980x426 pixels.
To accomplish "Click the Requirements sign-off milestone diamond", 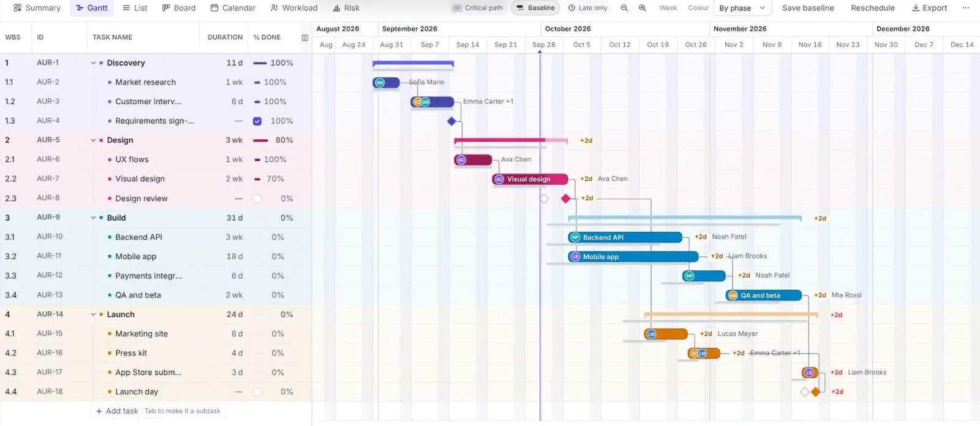I will [451, 121].
